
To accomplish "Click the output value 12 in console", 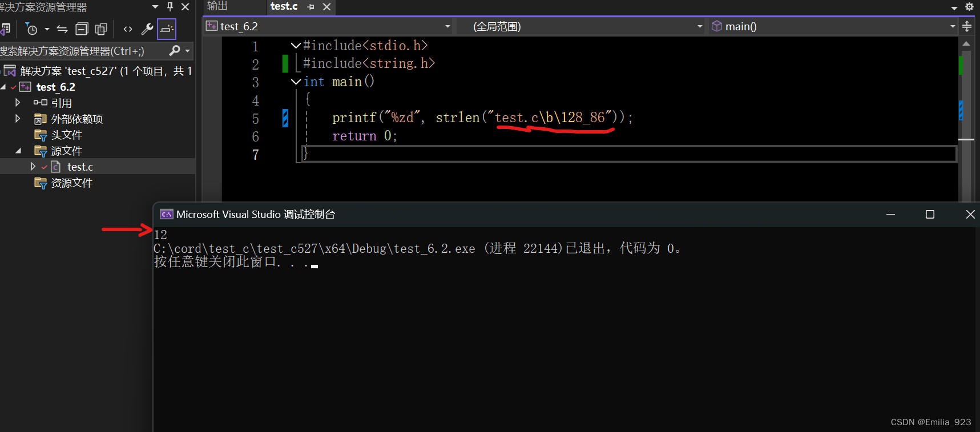I will [160, 235].
